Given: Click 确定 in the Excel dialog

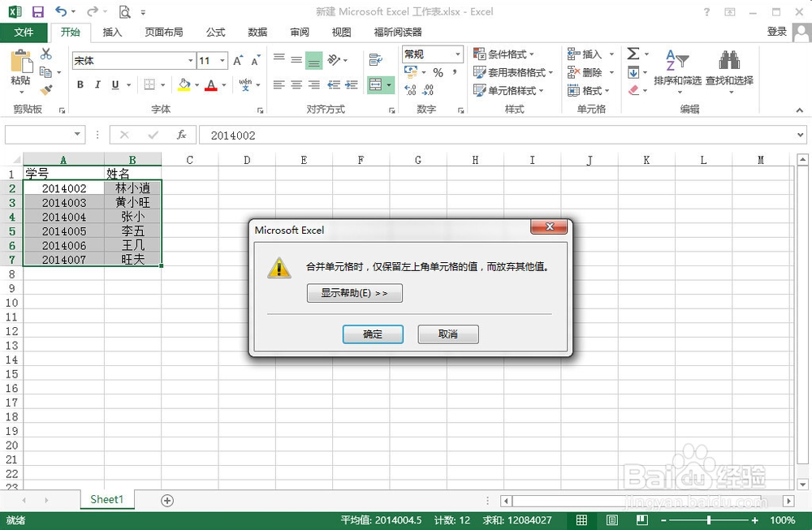Looking at the screenshot, I should pyautogui.click(x=373, y=334).
